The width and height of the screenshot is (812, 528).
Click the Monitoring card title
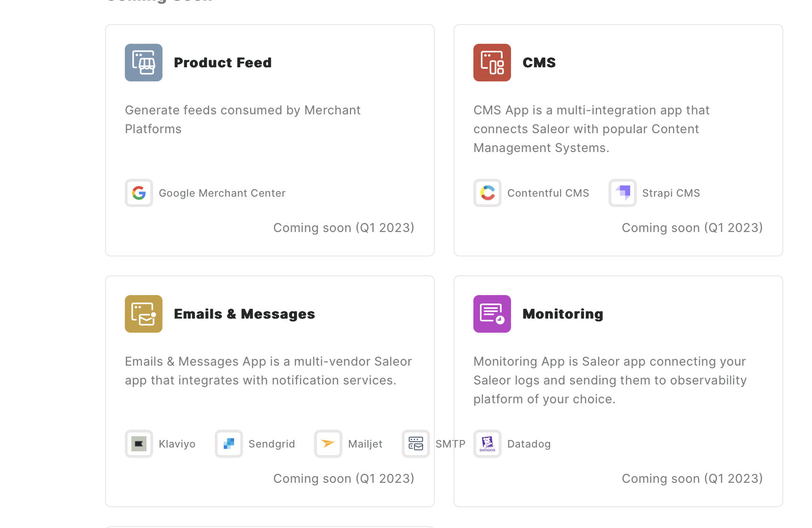pyautogui.click(x=563, y=314)
